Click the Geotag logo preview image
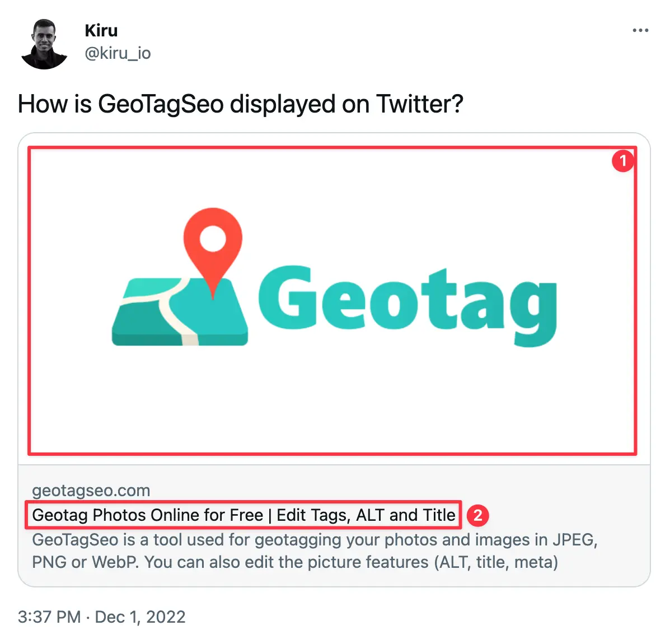This screenshot has height=644, width=665. tap(333, 300)
